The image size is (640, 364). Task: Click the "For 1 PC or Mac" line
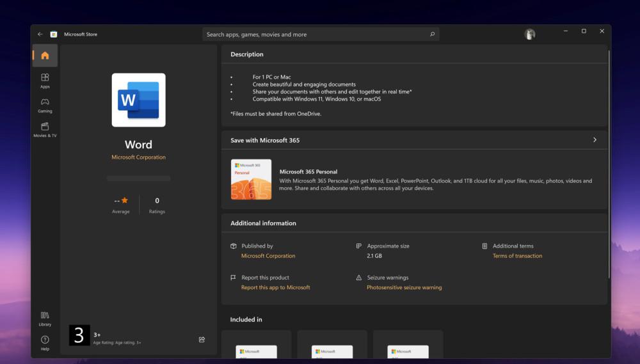point(272,77)
